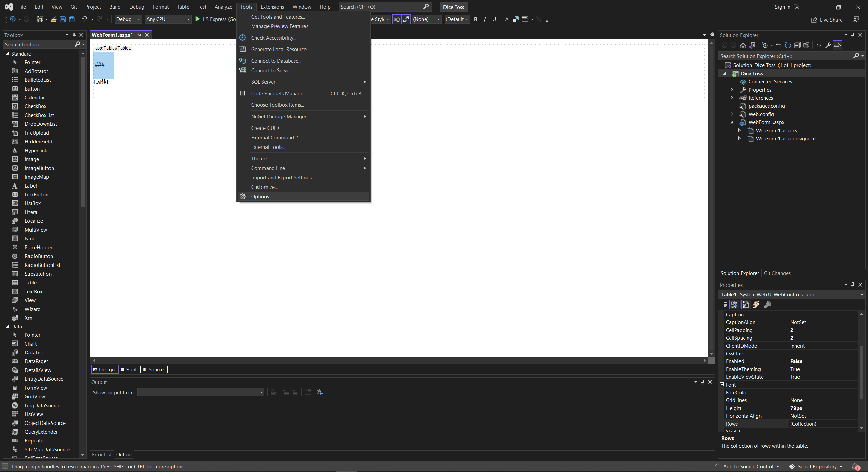The width and height of the screenshot is (868, 472).
Task: Click the Underline formatting icon
Action: click(x=494, y=19)
